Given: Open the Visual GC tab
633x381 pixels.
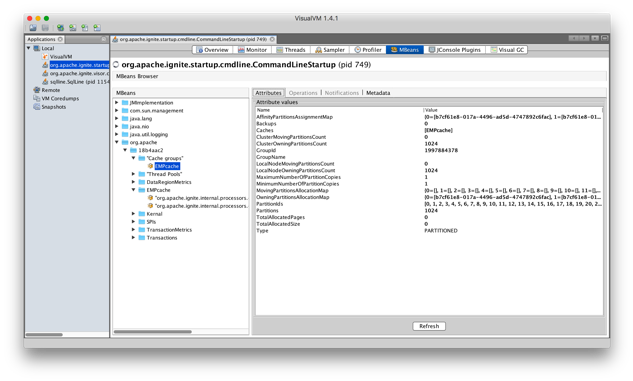Looking at the screenshot, I should click(507, 50).
